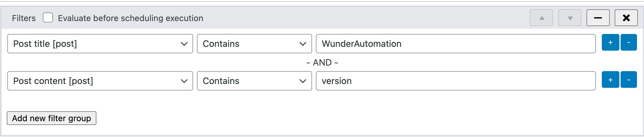Expand the Contains operator for Post title
Image resolution: width=644 pixels, height=137 pixels.
point(254,44)
